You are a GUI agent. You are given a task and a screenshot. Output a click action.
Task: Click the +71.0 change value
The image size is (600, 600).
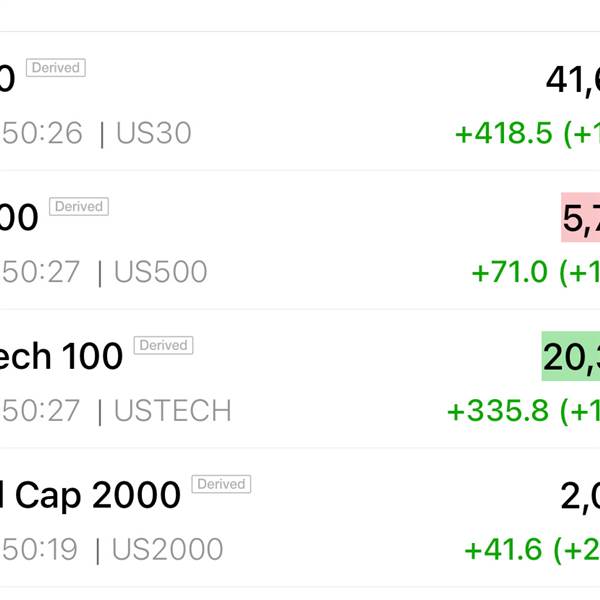click(x=510, y=272)
